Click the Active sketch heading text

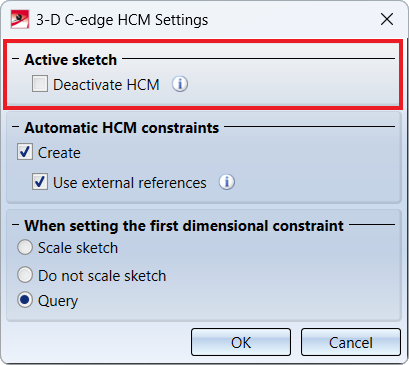tap(71, 60)
